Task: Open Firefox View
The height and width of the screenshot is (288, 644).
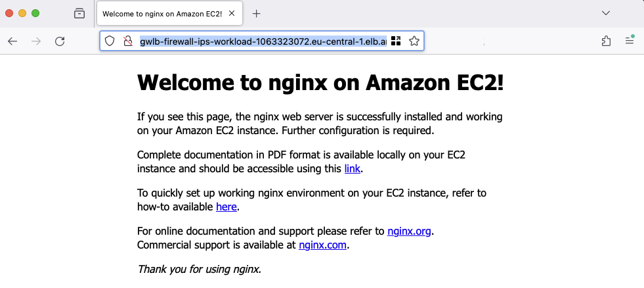Action: 79,13
